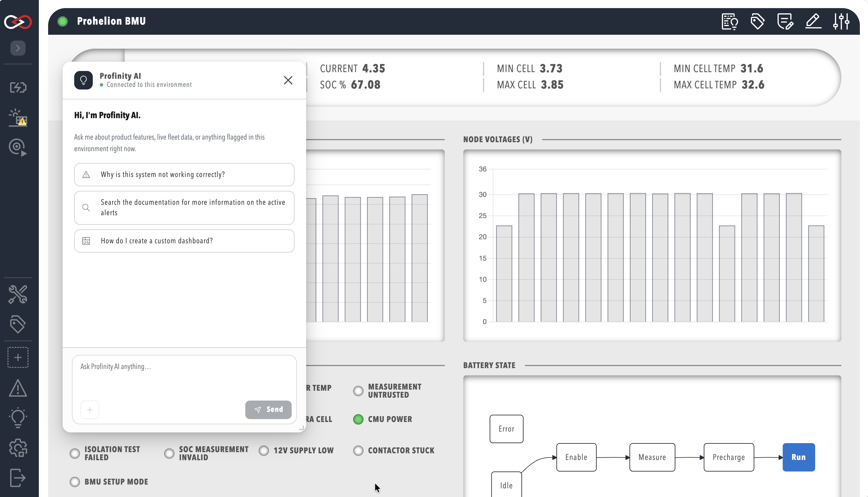Select the Run state box
This screenshot has height=497, width=868.
coord(798,457)
